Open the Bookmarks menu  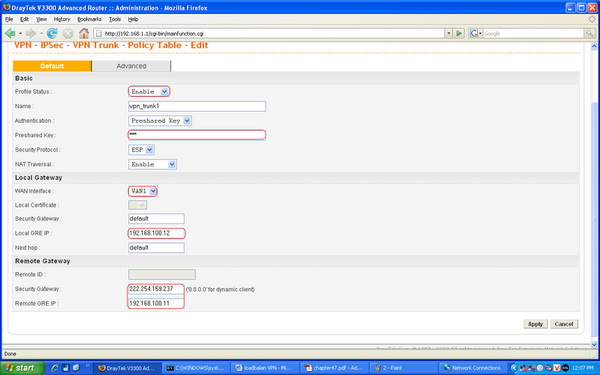(x=89, y=19)
